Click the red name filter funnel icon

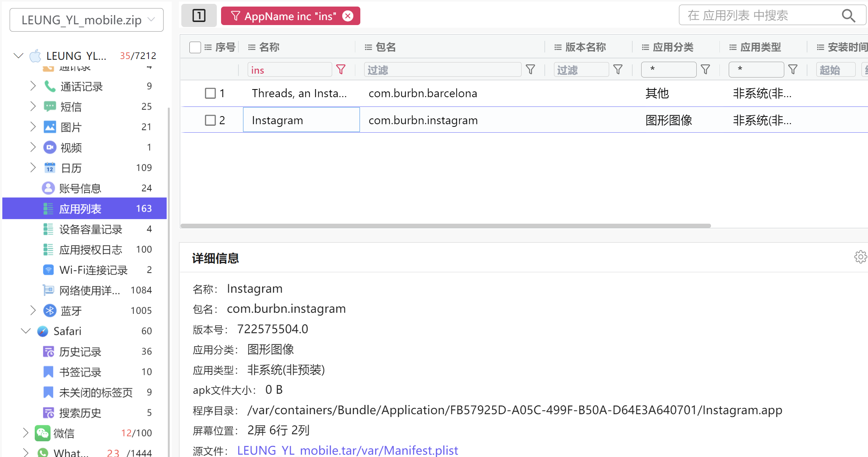point(341,70)
